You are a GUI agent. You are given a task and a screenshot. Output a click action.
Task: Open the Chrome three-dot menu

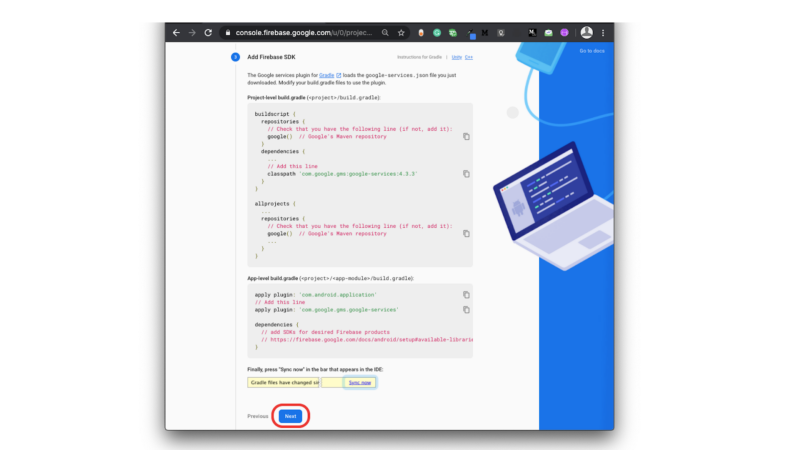point(603,33)
